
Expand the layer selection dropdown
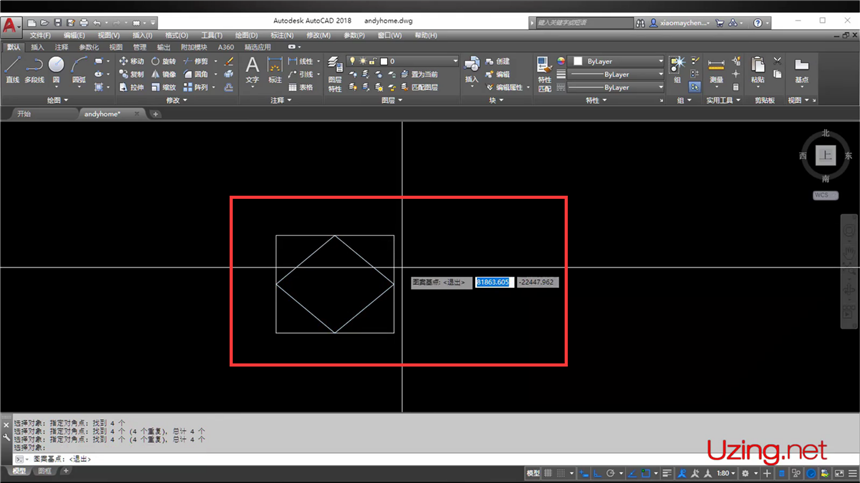[x=454, y=61]
